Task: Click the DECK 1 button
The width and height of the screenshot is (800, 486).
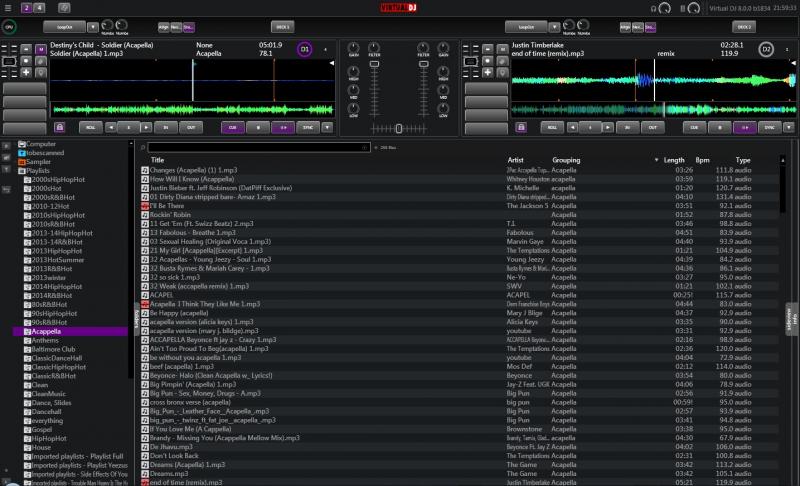Action: coord(282,27)
